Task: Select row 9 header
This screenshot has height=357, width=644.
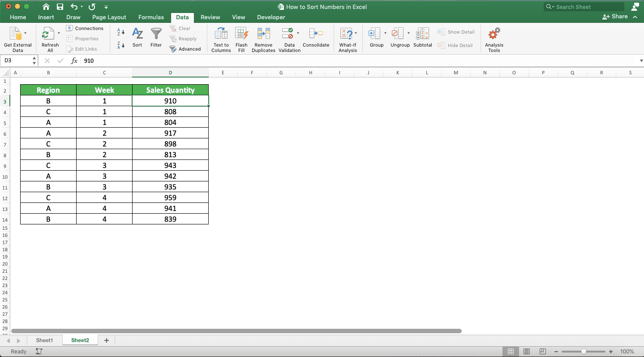Action: [x=5, y=166]
